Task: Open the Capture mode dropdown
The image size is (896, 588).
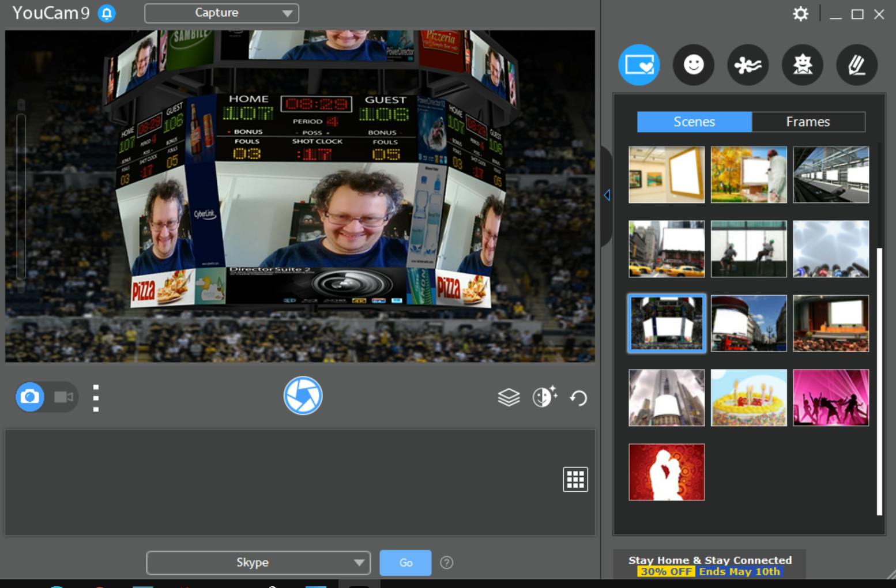Action: [221, 13]
